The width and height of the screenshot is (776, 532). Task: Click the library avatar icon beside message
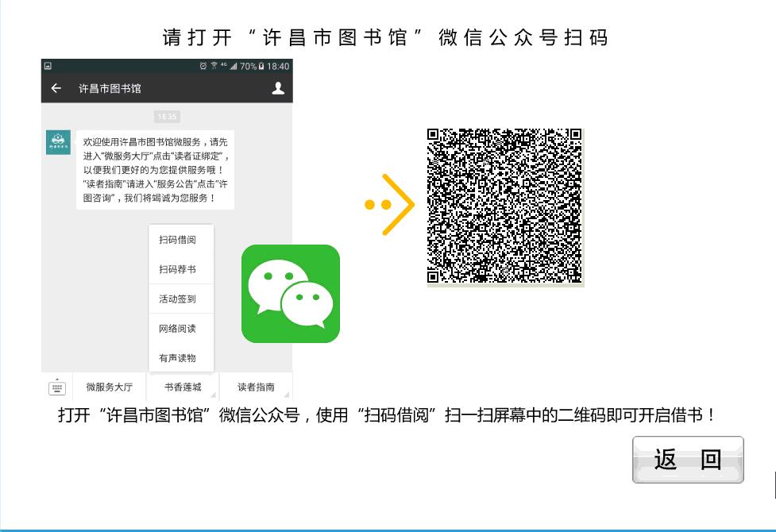(59, 142)
